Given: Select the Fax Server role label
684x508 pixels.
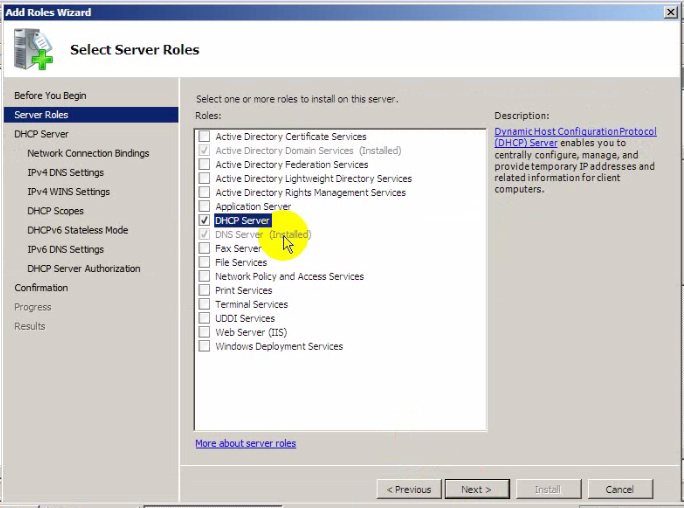Looking at the screenshot, I should click(238, 248).
